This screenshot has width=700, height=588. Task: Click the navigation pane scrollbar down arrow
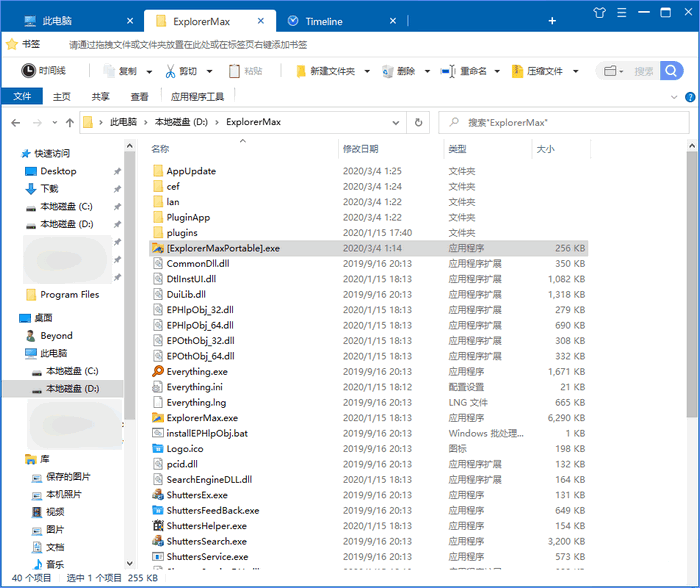coord(129,563)
